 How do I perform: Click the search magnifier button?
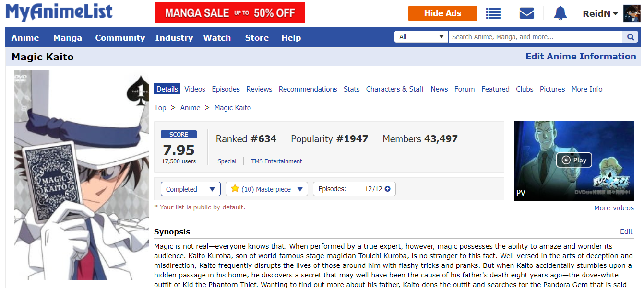(x=630, y=37)
